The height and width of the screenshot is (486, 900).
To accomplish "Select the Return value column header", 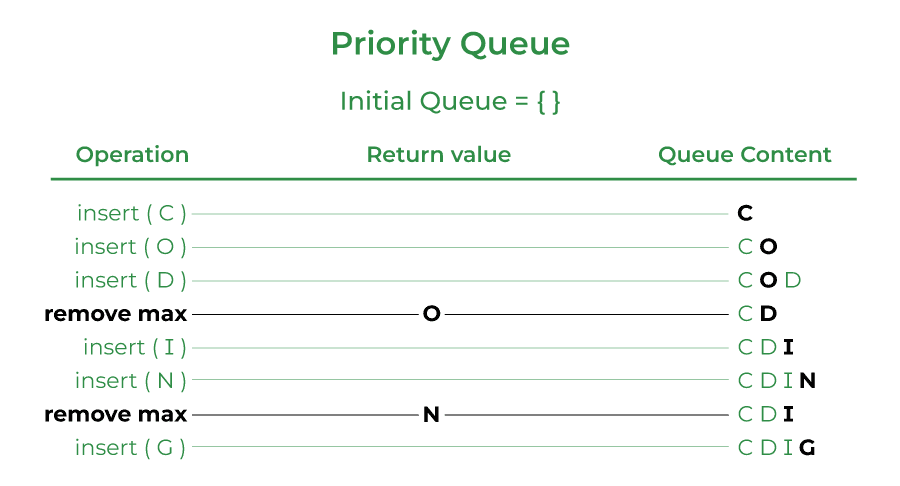I will pyautogui.click(x=438, y=155).
